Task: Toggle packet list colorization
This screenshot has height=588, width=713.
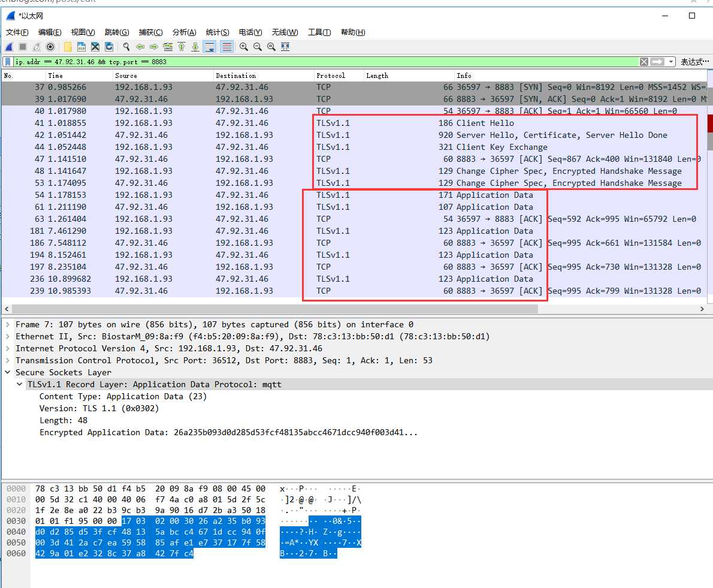Action: click(227, 47)
